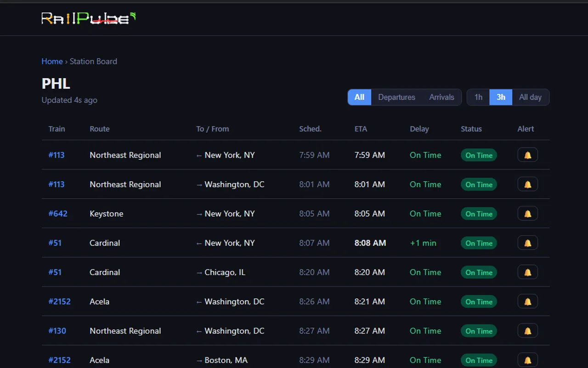Switch time range to All day

click(x=530, y=97)
